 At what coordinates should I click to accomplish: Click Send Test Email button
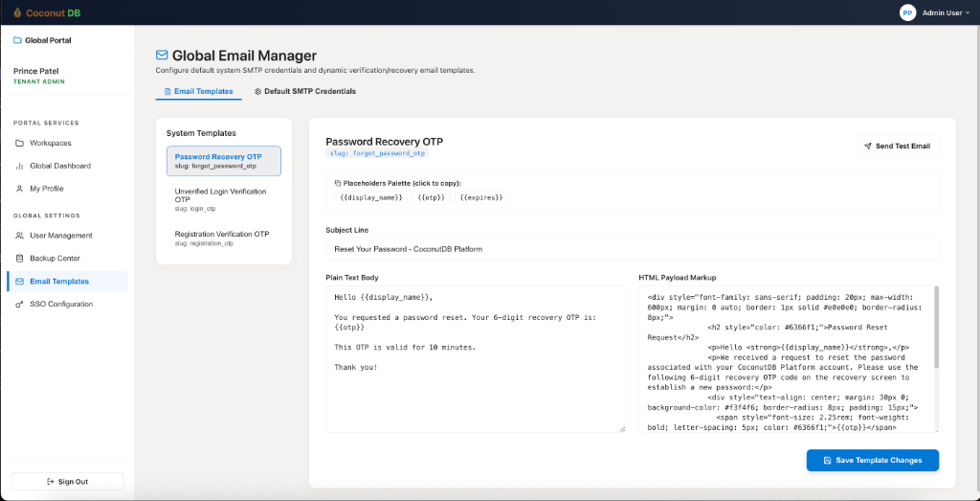pyautogui.click(x=898, y=147)
